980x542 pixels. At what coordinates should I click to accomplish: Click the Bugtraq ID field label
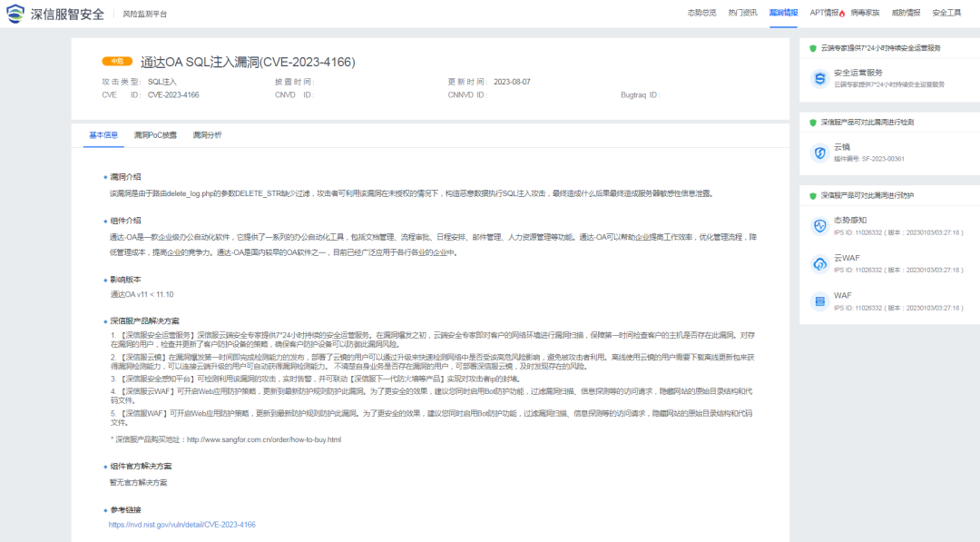(640, 95)
